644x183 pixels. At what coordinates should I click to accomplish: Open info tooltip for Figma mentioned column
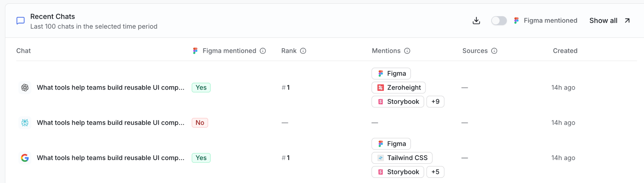tap(263, 51)
